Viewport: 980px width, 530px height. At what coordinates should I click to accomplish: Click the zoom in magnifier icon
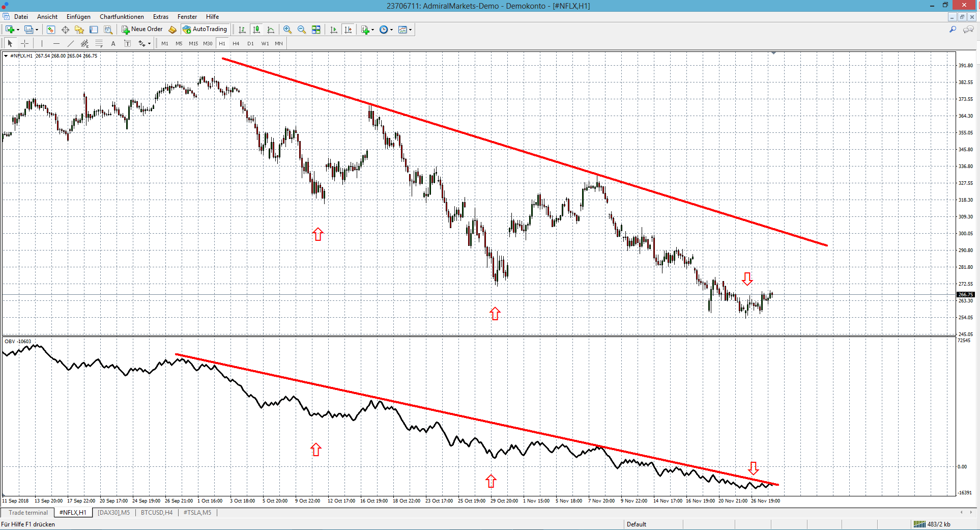coord(287,30)
